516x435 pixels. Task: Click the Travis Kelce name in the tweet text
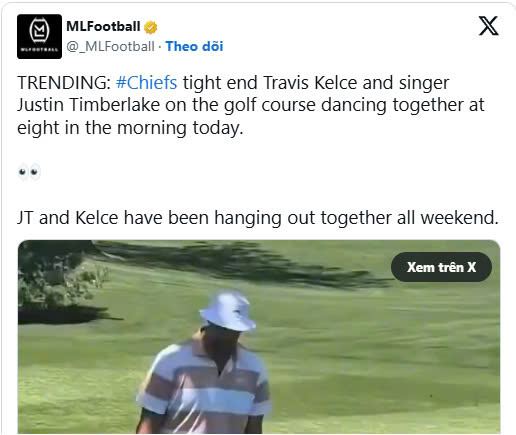[310, 83]
